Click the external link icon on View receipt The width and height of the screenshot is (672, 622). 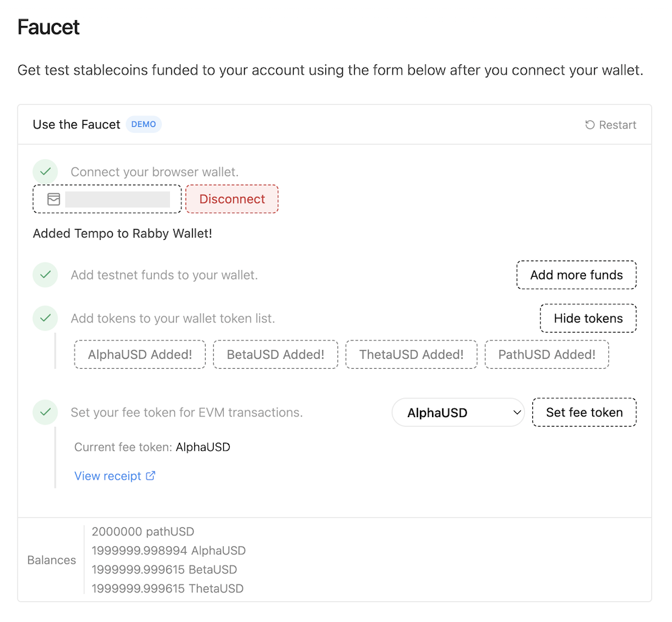click(152, 476)
